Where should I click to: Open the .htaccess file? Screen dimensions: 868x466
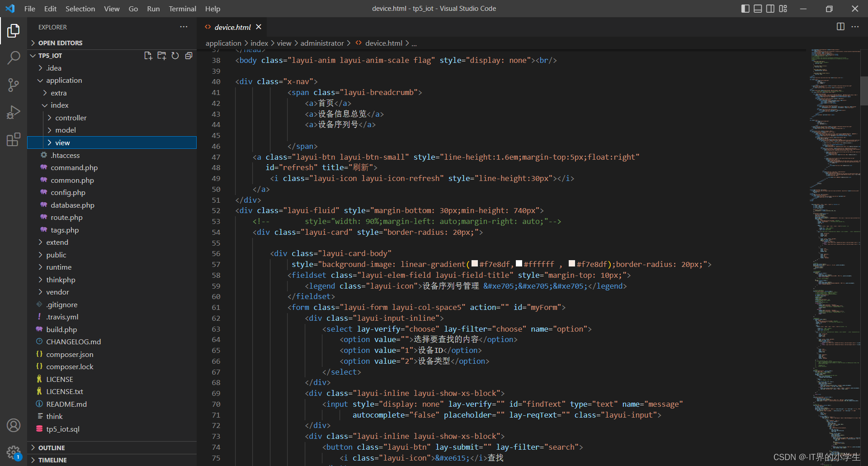65,155
